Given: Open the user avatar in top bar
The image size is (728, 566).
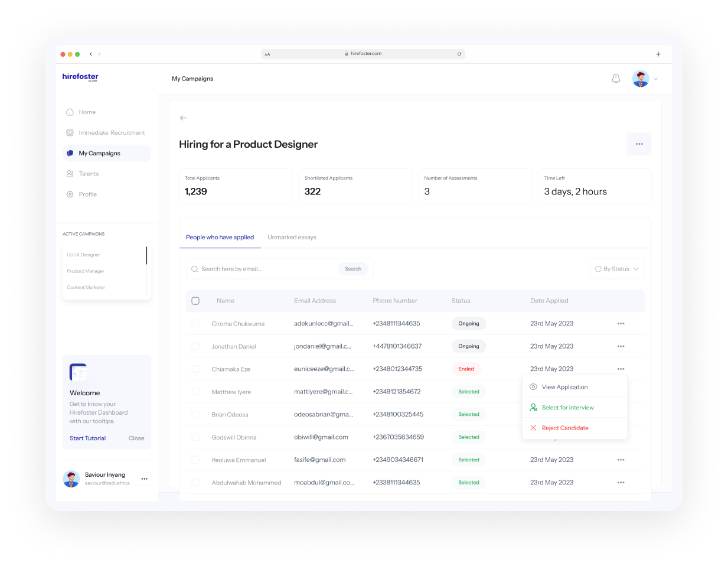Looking at the screenshot, I should 641,79.
